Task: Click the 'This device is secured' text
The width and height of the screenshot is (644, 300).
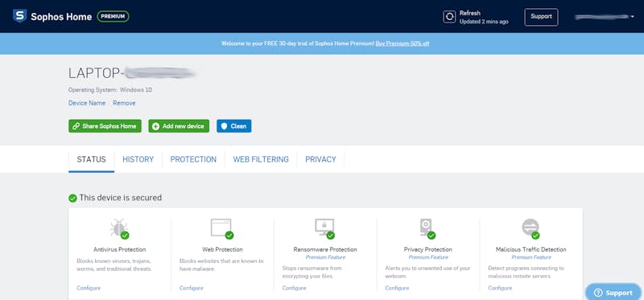Action: (x=120, y=198)
